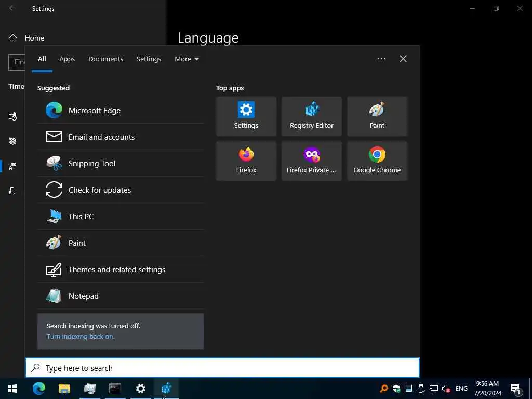Go to Home in Settings window
The image size is (532, 399).
point(26,38)
